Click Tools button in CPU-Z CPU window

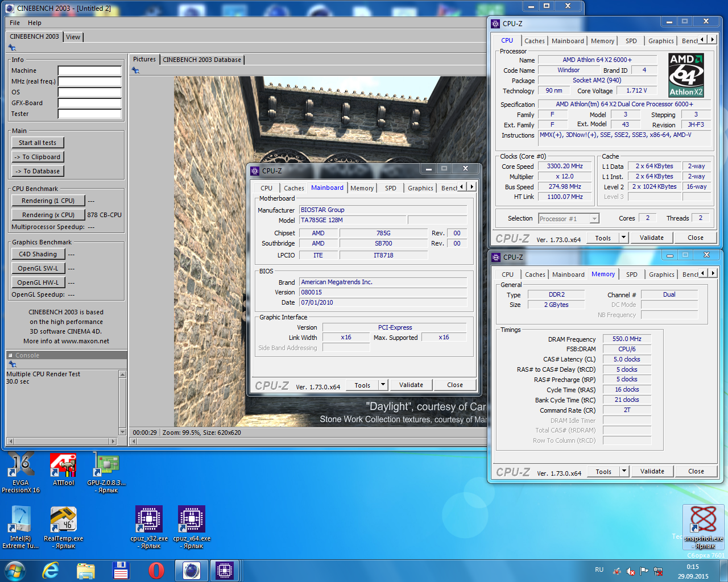pyautogui.click(x=603, y=238)
